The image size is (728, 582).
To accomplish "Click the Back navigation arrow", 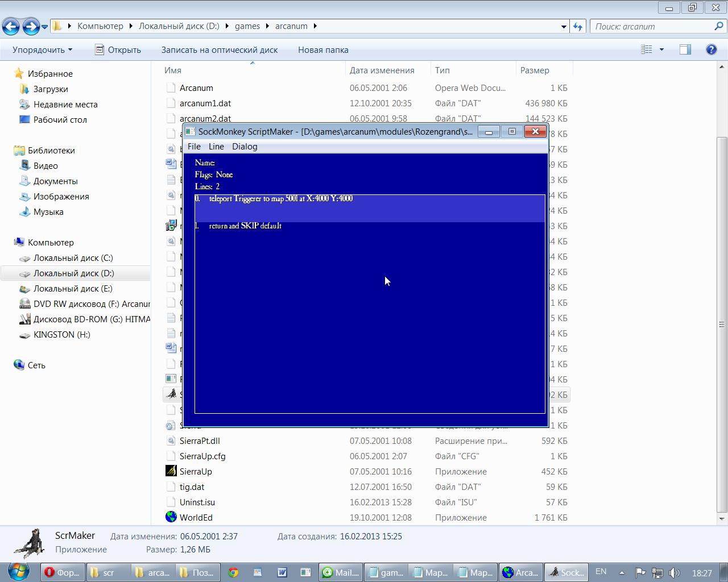I will coord(11,27).
